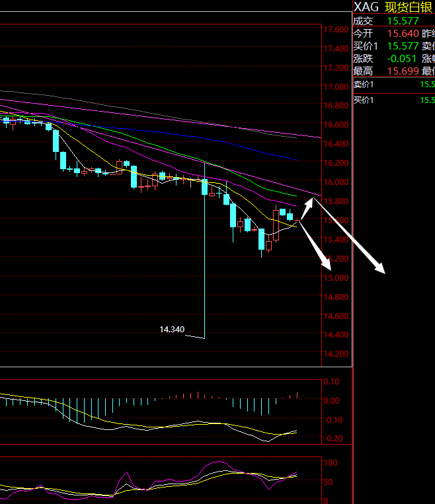Click the 16.400 price axis label
This screenshot has height=504, width=435.
pyautogui.click(x=336, y=144)
